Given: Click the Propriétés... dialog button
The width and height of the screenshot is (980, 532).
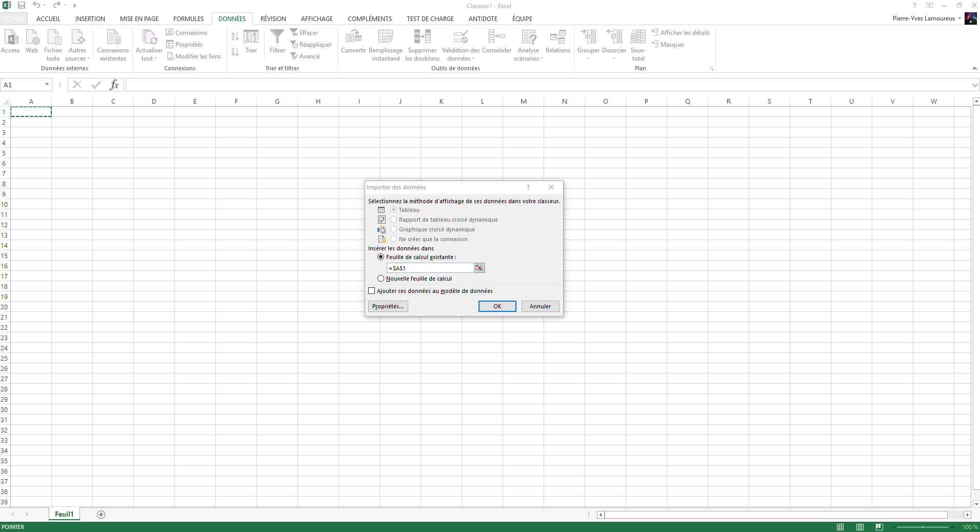Looking at the screenshot, I should tap(388, 306).
